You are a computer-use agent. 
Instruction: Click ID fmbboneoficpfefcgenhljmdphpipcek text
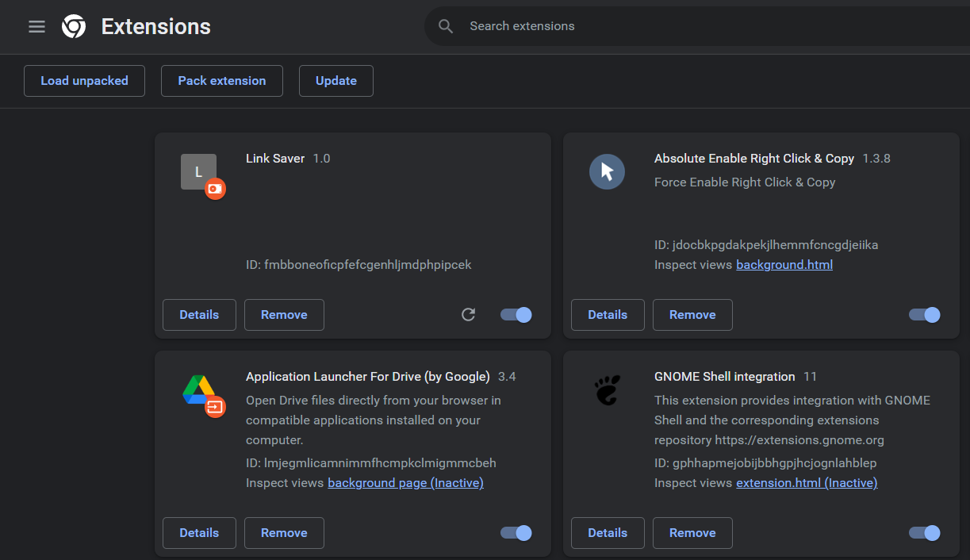pos(358,265)
